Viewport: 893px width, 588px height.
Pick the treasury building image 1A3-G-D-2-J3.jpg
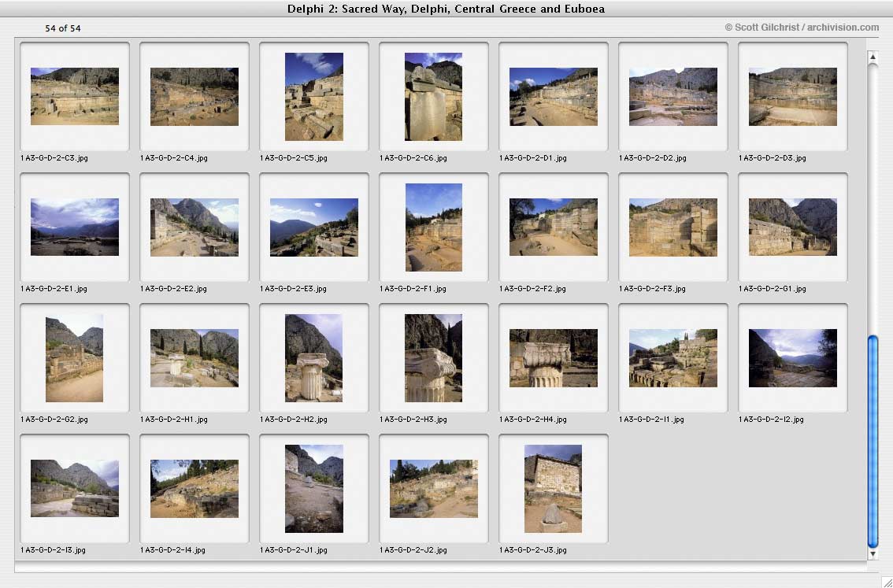point(553,488)
